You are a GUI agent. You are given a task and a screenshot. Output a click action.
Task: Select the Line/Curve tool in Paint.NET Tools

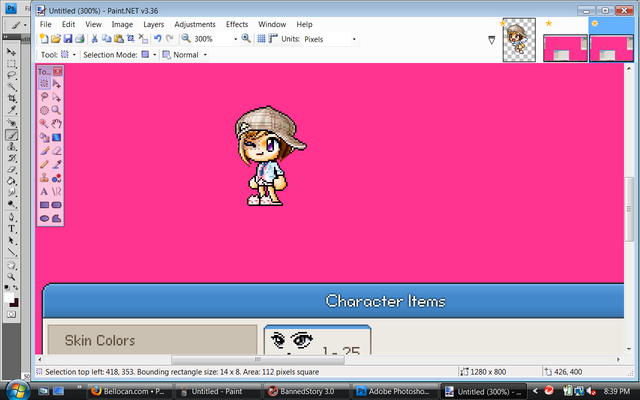coord(57,191)
